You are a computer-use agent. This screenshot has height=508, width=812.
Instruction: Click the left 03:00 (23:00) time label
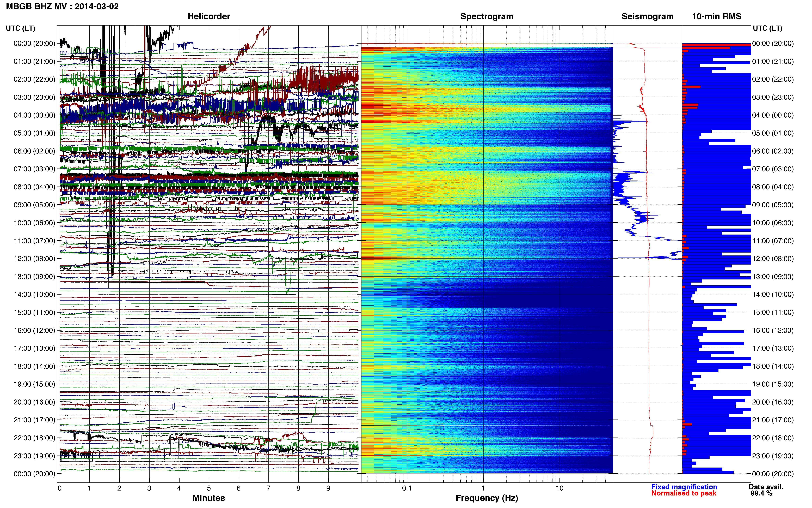point(34,97)
